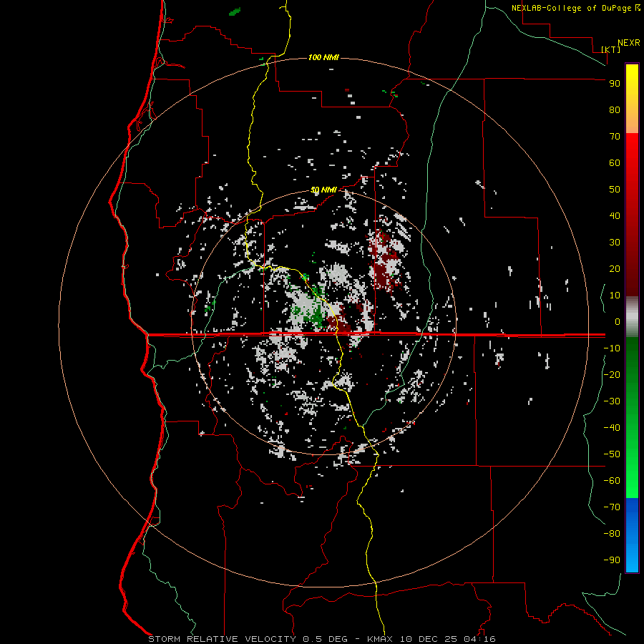Click the -30 value on the velocity scale

coord(612,401)
